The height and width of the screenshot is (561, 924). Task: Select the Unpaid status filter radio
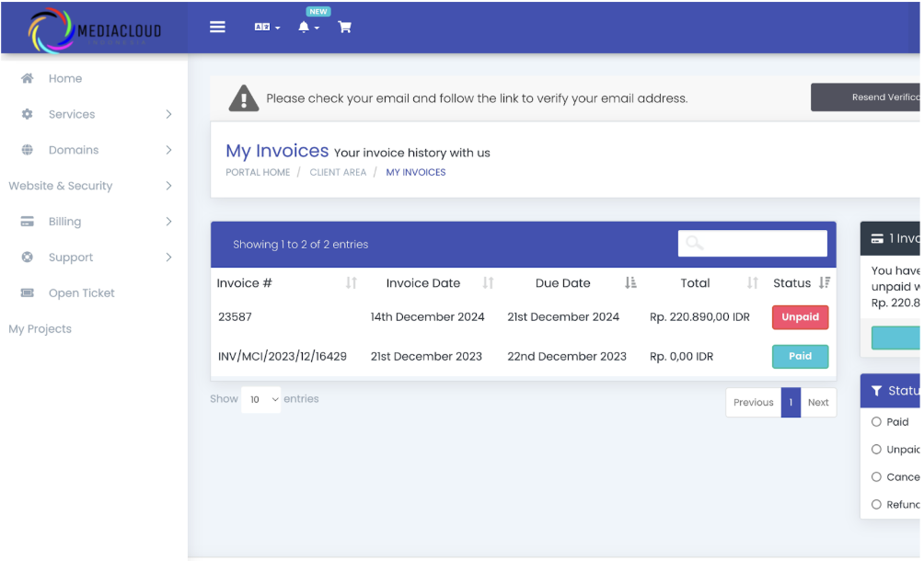click(x=876, y=450)
